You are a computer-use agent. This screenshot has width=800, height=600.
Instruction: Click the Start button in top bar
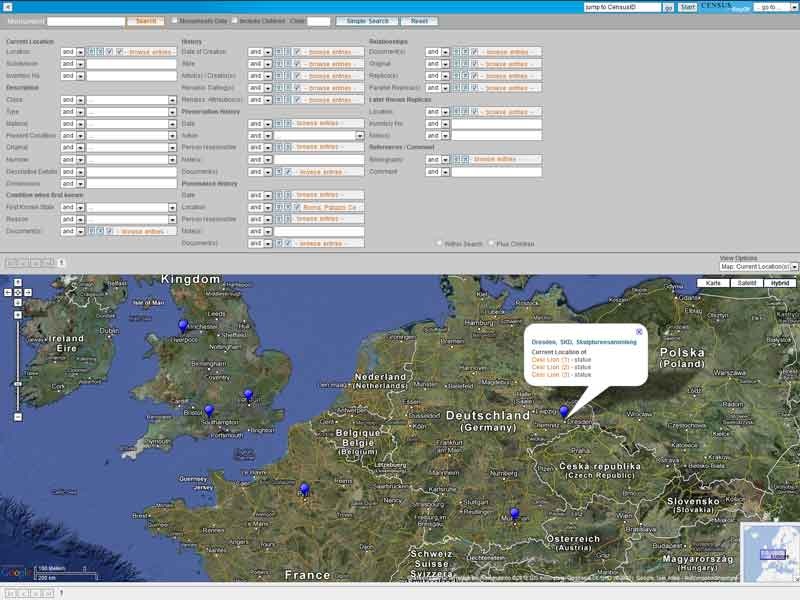tap(687, 7)
